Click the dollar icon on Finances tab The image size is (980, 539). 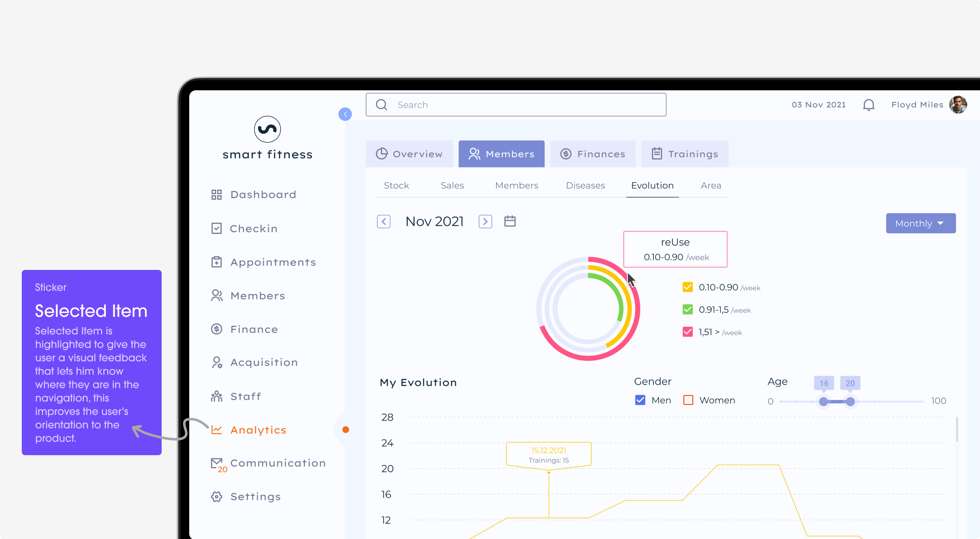point(566,154)
